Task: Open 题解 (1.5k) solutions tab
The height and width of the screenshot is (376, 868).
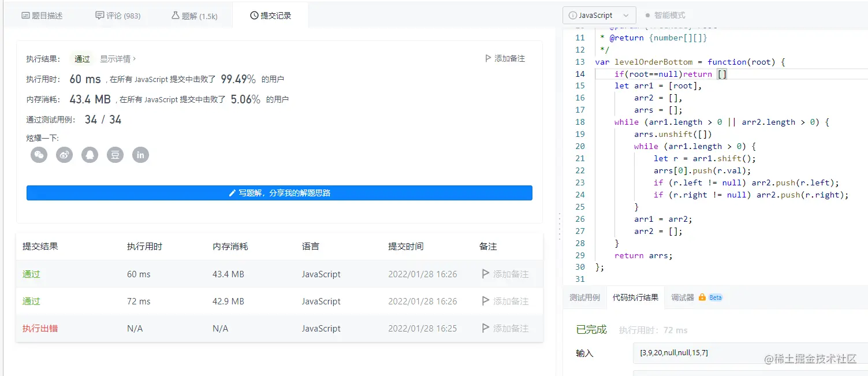Action: pyautogui.click(x=195, y=16)
